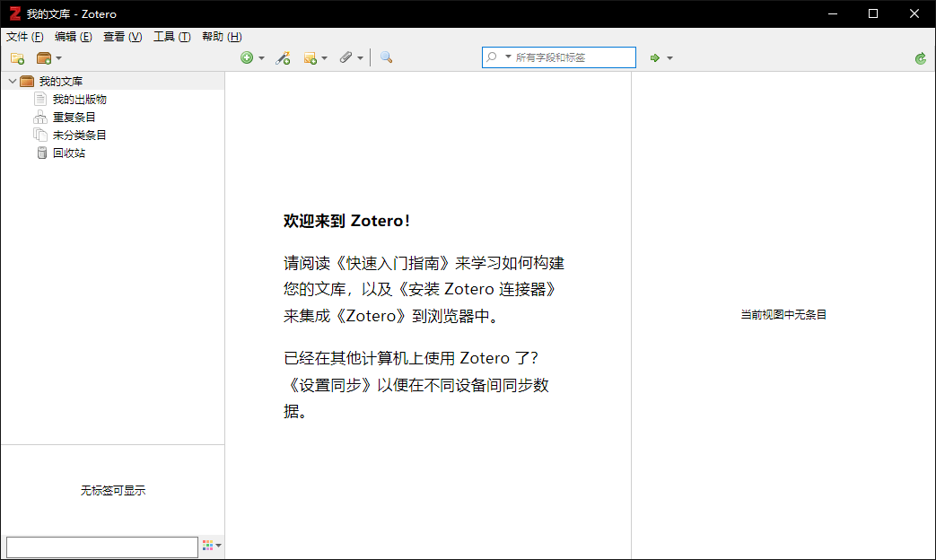
Task: Open the new note dropdown arrow
Action: coord(324,58)
